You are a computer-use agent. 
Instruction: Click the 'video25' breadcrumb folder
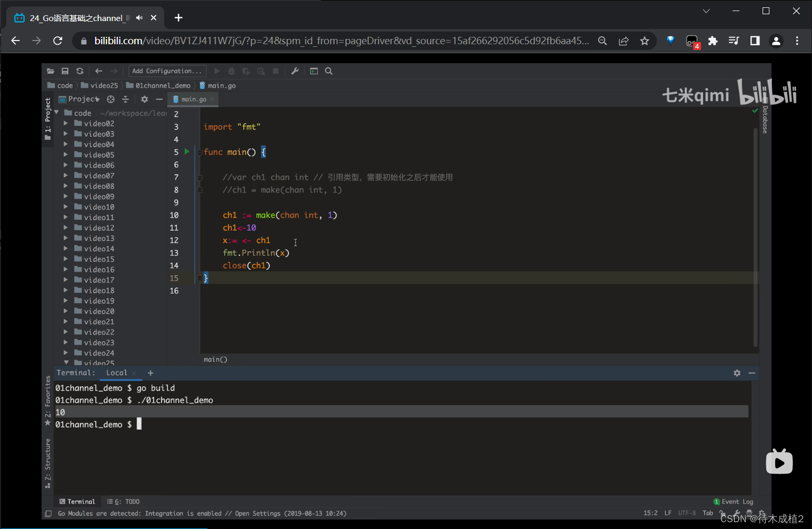click(x=99, y=85)
